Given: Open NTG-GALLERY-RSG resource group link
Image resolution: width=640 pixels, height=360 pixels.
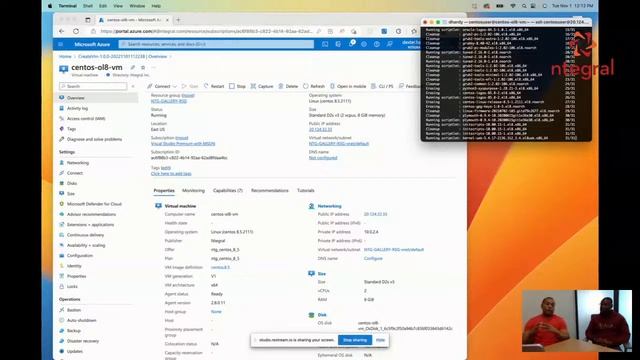Looking at the screenshot, I should click(169, 101).
